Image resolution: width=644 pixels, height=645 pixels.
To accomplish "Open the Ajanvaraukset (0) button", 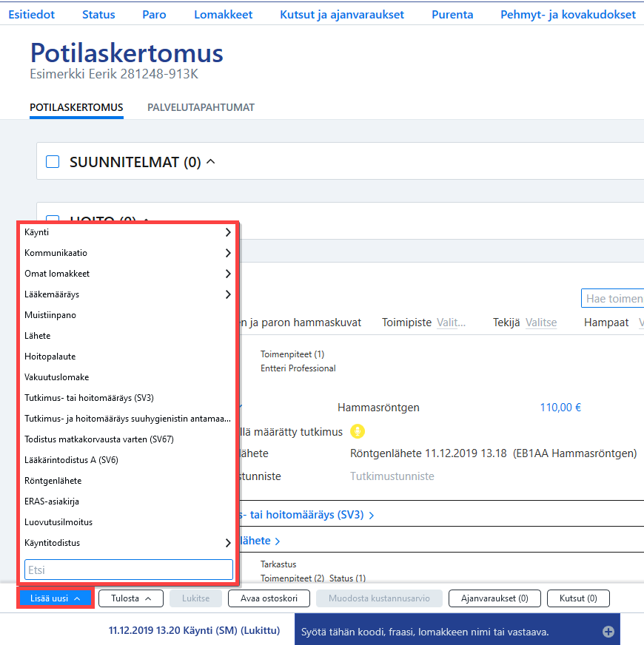I will click(494, 598).
